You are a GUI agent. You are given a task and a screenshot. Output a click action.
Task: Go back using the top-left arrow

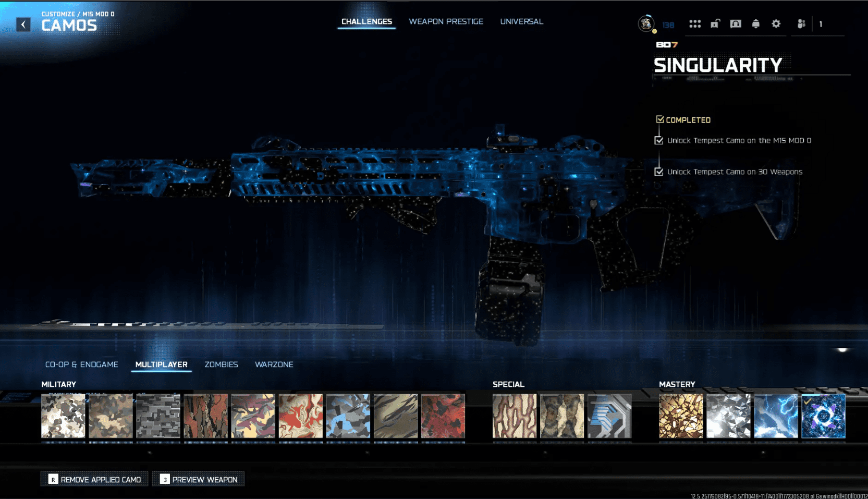(x=23, y=25)
